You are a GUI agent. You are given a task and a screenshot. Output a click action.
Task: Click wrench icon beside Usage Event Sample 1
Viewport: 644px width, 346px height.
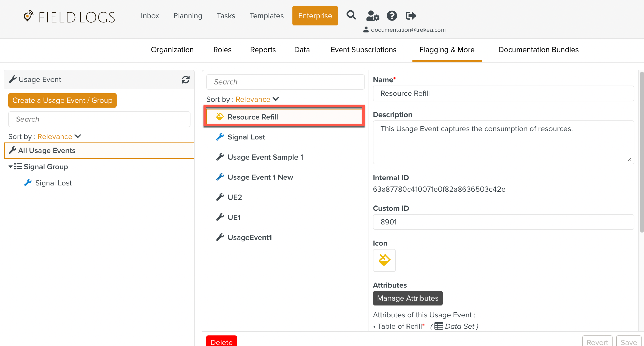coord(220,157)
